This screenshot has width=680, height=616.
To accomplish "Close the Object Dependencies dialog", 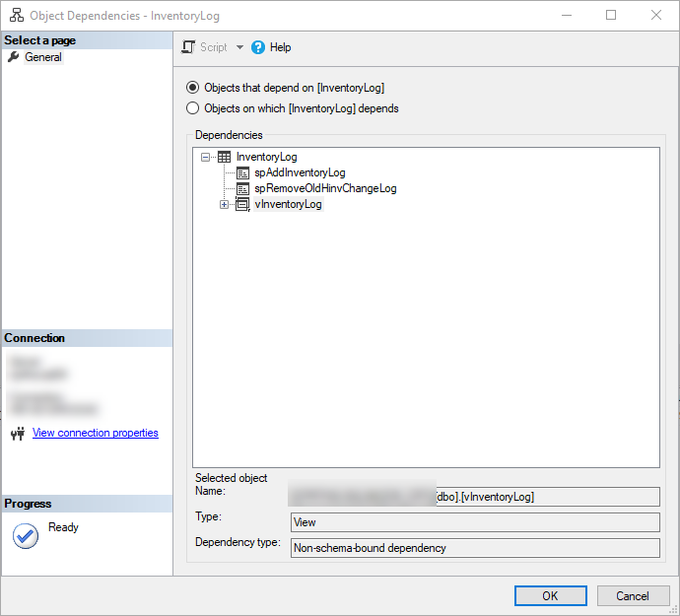I will click(656, 15).
